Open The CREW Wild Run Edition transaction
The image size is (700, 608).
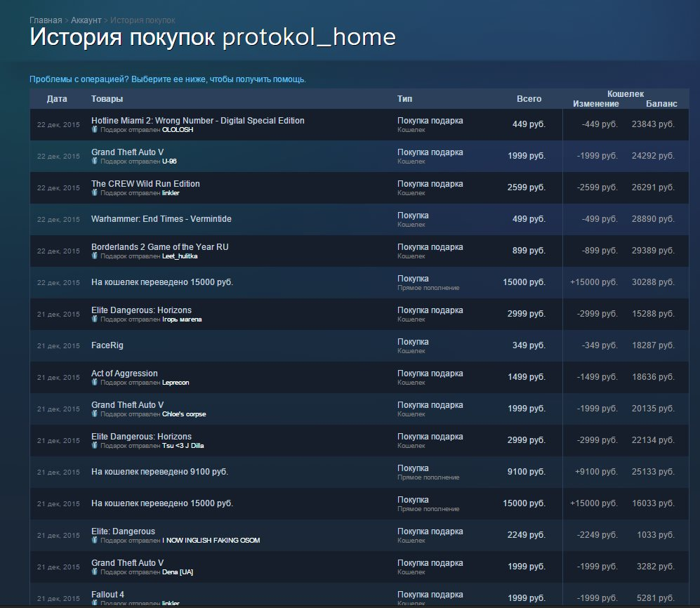tap(359, 188)
